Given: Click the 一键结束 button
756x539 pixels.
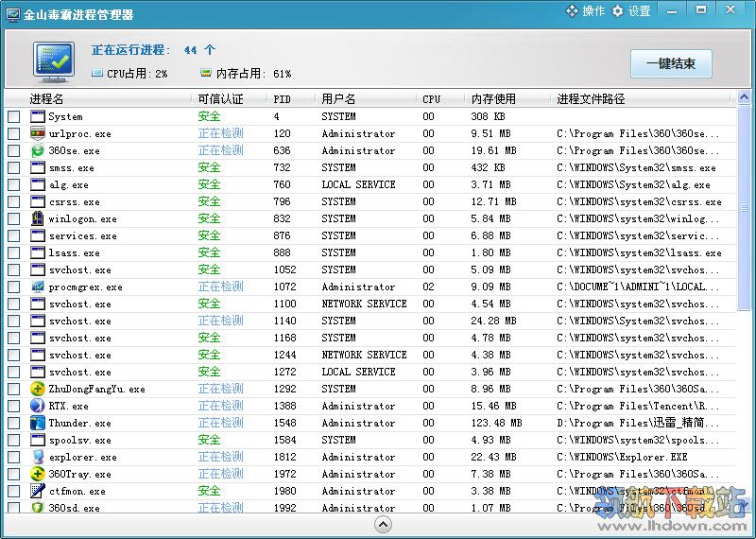Looking at the screenshot, I should pyautogui.click(x=671, y=63).
